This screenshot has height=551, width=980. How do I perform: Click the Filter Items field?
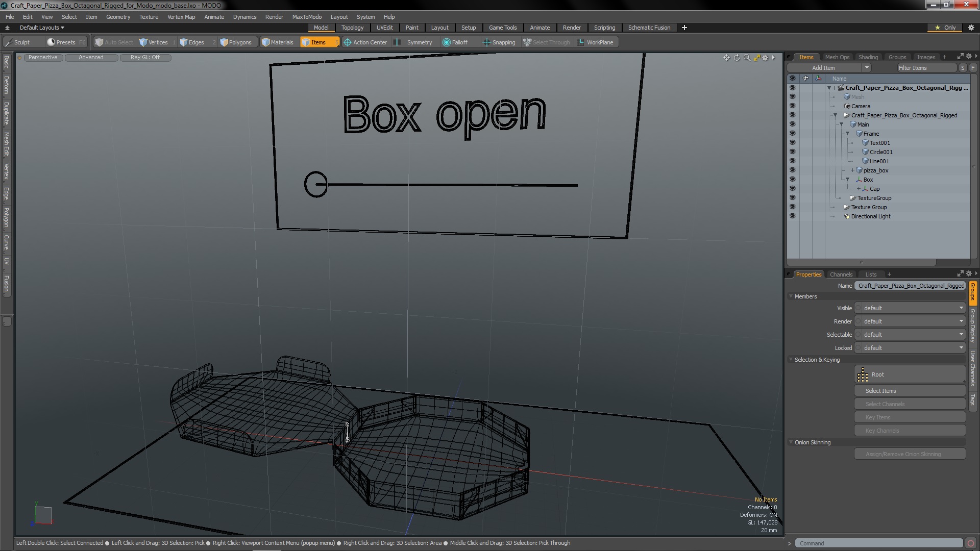927,68
